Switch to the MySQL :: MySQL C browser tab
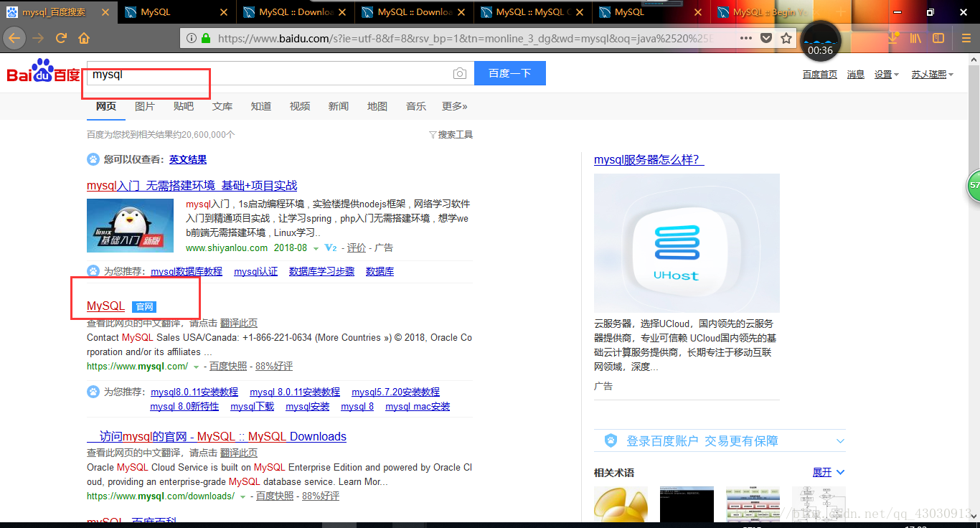This screenshot has width=980, height=528. [532, 12]
